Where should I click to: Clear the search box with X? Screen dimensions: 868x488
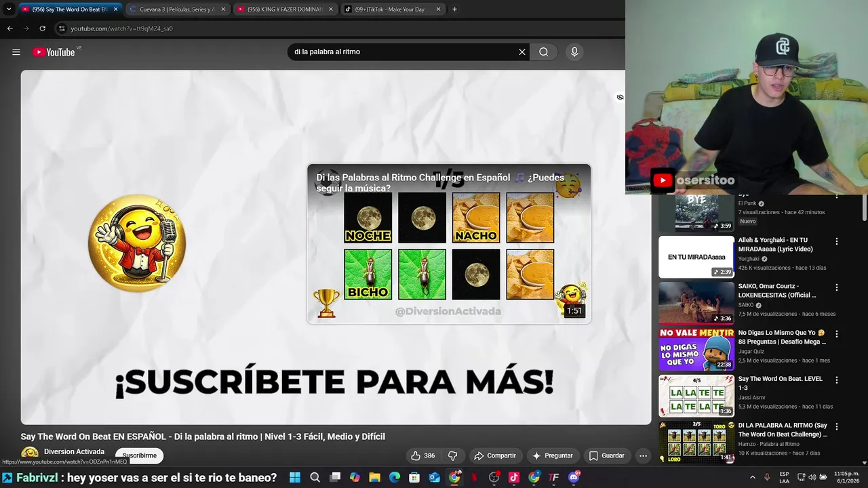tap(522, 52)
